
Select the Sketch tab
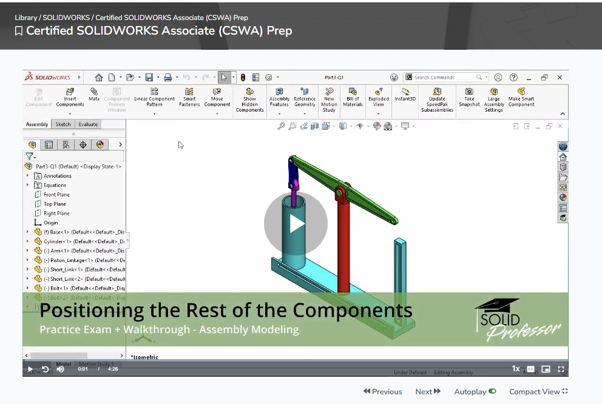[63, 124]
